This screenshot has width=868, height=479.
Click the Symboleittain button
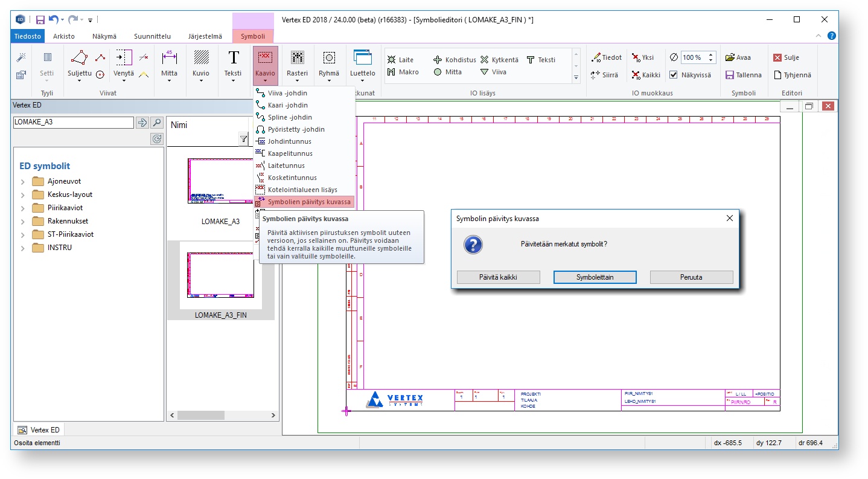[x=595, y=277]
